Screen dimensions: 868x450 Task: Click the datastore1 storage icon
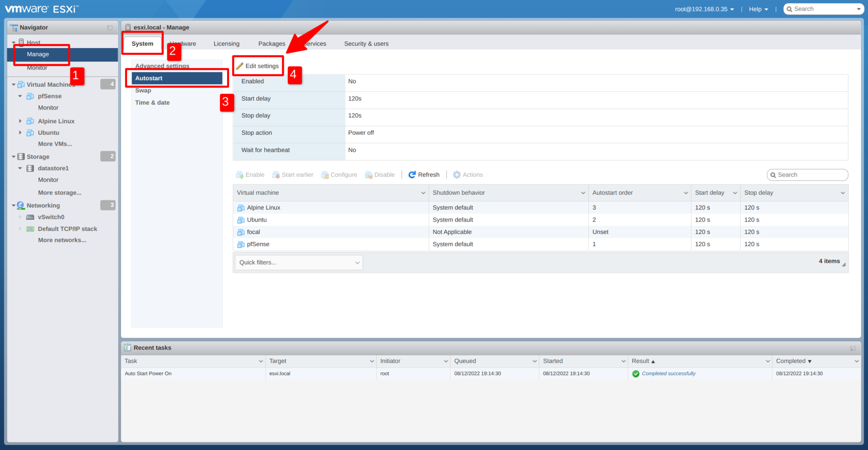pyautogui.click(x=30, y=168)
